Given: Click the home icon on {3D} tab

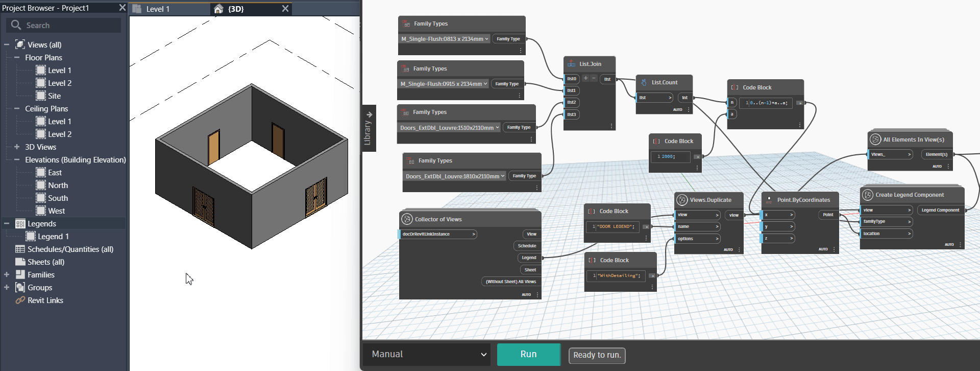Looking at the screenshot, I should tap(218, 9).
